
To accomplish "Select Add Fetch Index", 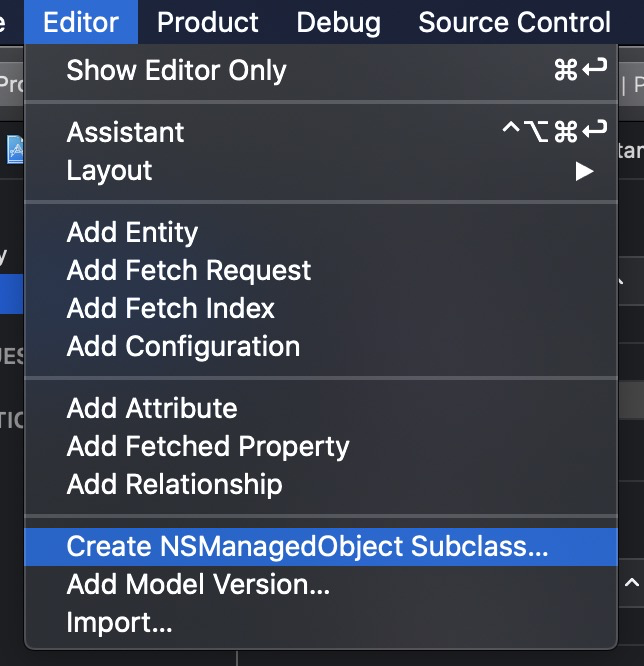I will (321, 308).
